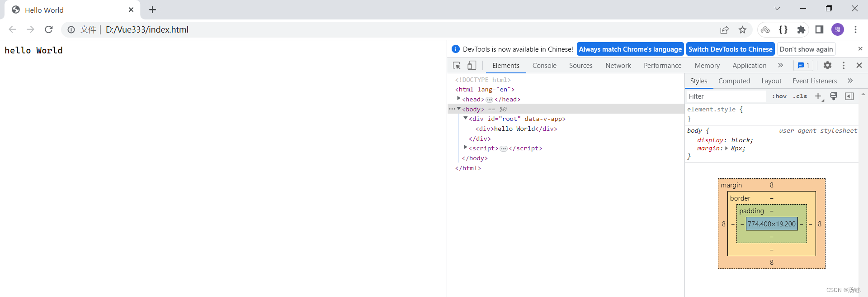
Task: Switch to the Sources tab
Action: (x=581, y=66)
